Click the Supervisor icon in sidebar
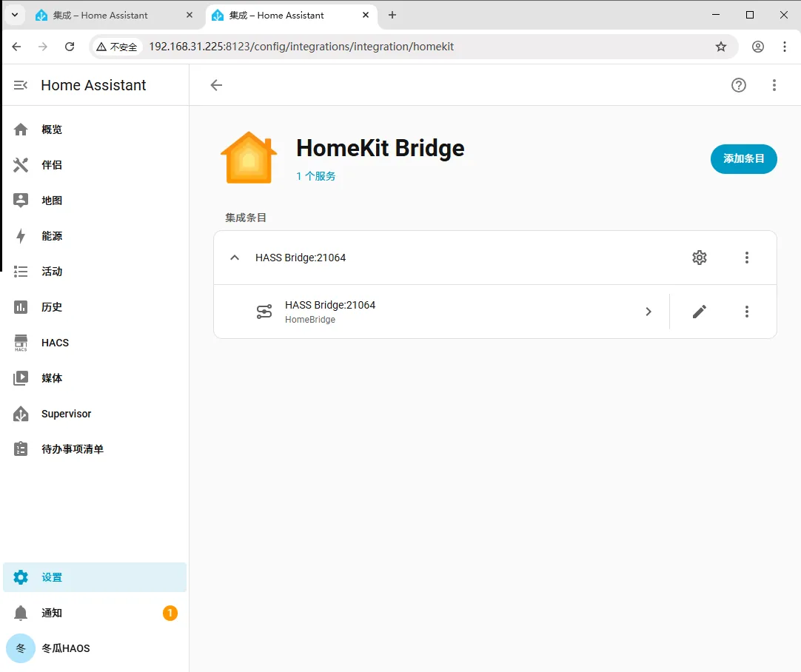 point(21,414)
